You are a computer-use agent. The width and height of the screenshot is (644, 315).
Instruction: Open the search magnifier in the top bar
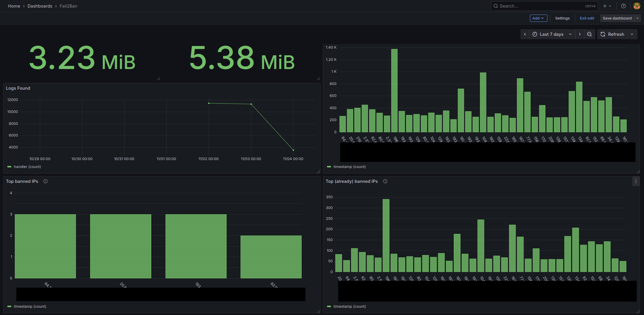tap(496, 6)
